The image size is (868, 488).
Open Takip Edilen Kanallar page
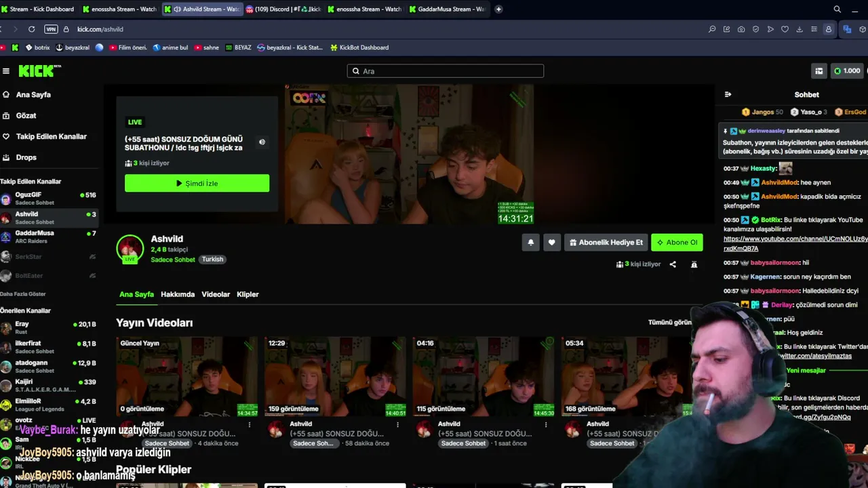(x=51, y=137)
